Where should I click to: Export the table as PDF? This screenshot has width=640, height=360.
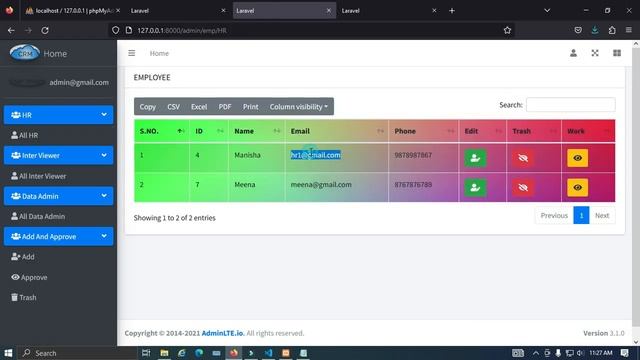[x=225, y=107]
